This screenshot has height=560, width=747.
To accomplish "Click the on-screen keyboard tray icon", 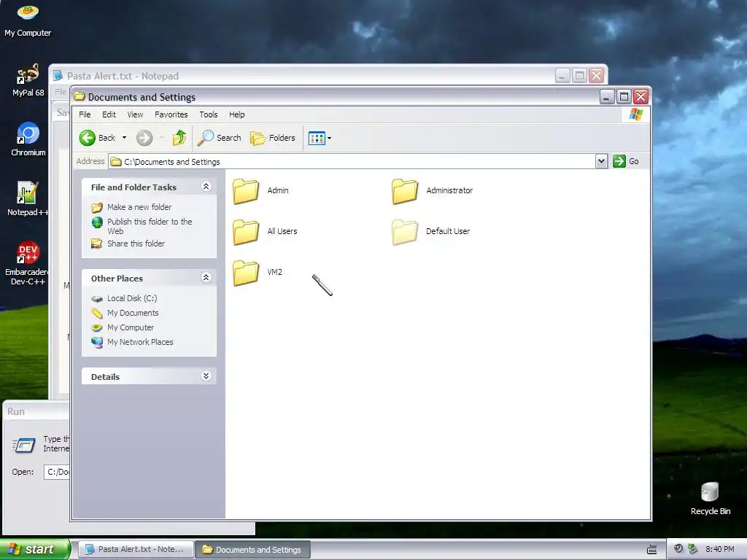I will [651, 550].
